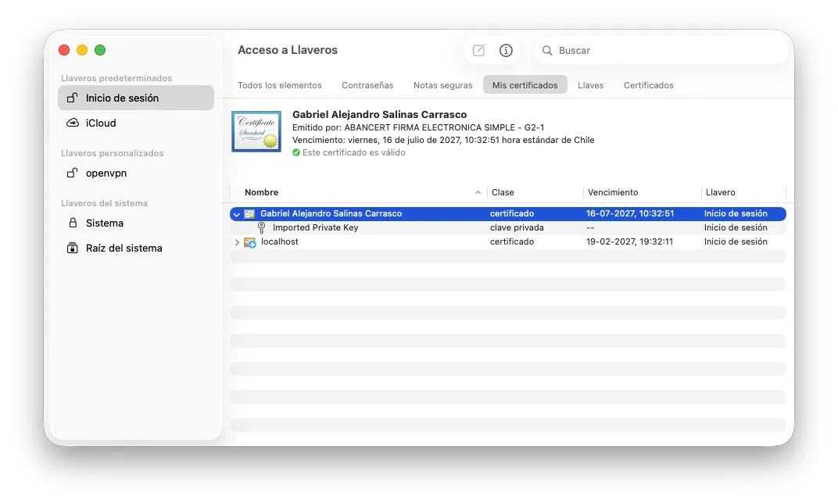The width and height of the screenshot is (838, 504).
Task: Switch to Todos los elementos tab
Action: pos(280,85)
